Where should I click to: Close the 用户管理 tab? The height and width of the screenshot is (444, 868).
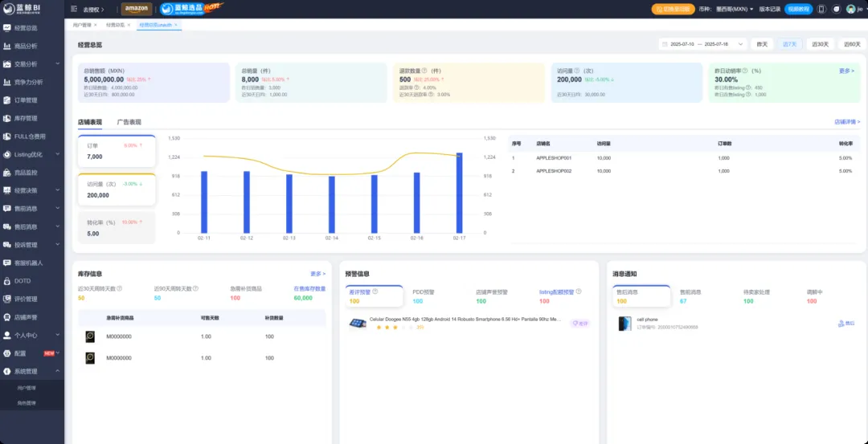(95, 25)
